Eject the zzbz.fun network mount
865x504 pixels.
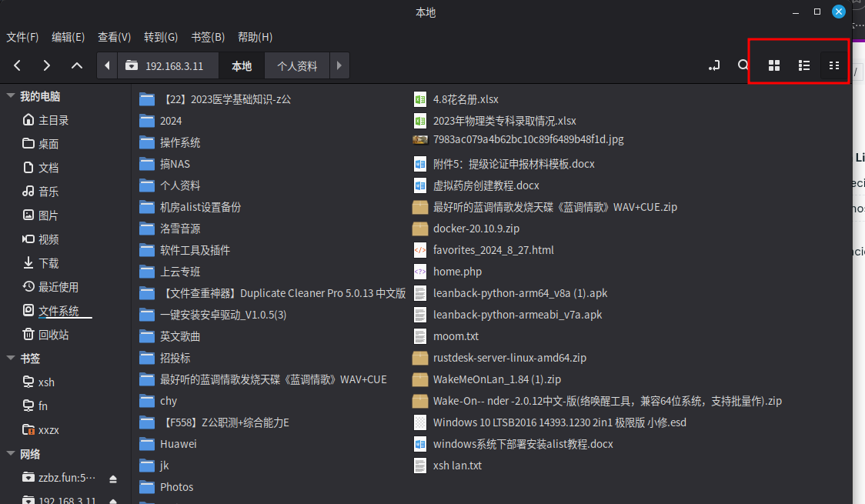112,478
